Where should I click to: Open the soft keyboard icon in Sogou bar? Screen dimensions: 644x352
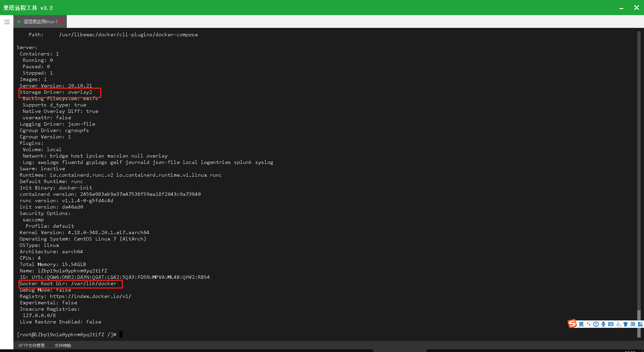(x=611, y=324)
